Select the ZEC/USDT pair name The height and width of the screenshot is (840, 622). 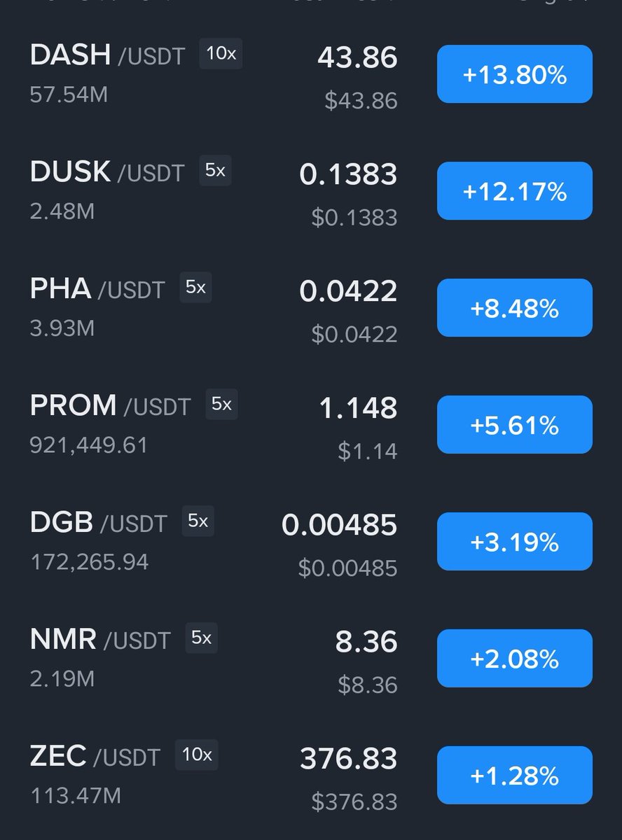coord(95,757)
